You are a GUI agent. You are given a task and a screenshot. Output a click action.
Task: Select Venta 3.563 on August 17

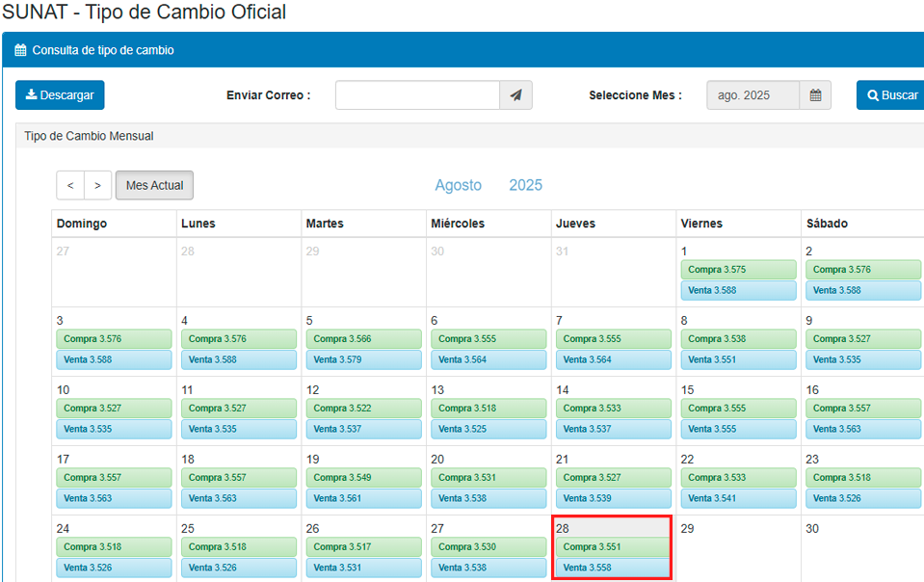point(114,498)
